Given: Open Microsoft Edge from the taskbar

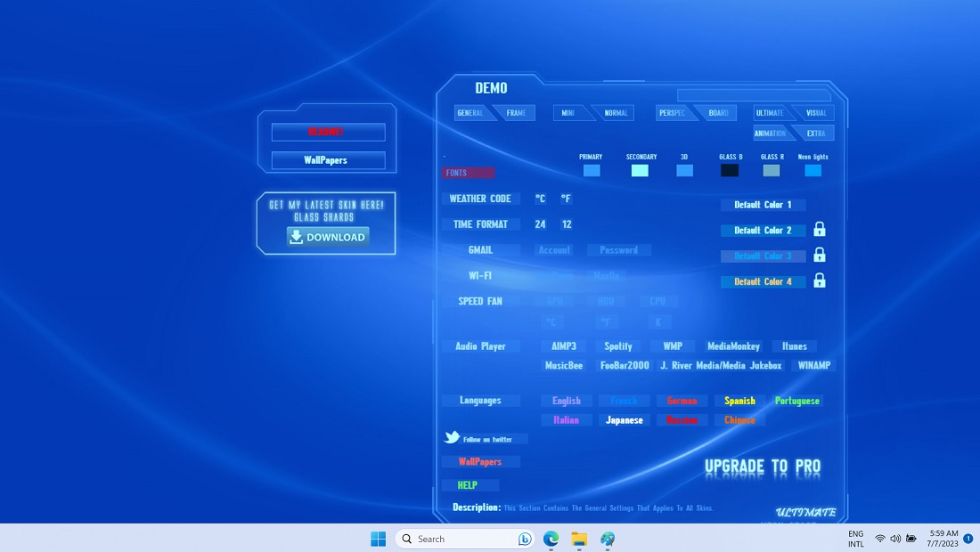Looking at the screenshot, I should [551, 539].
